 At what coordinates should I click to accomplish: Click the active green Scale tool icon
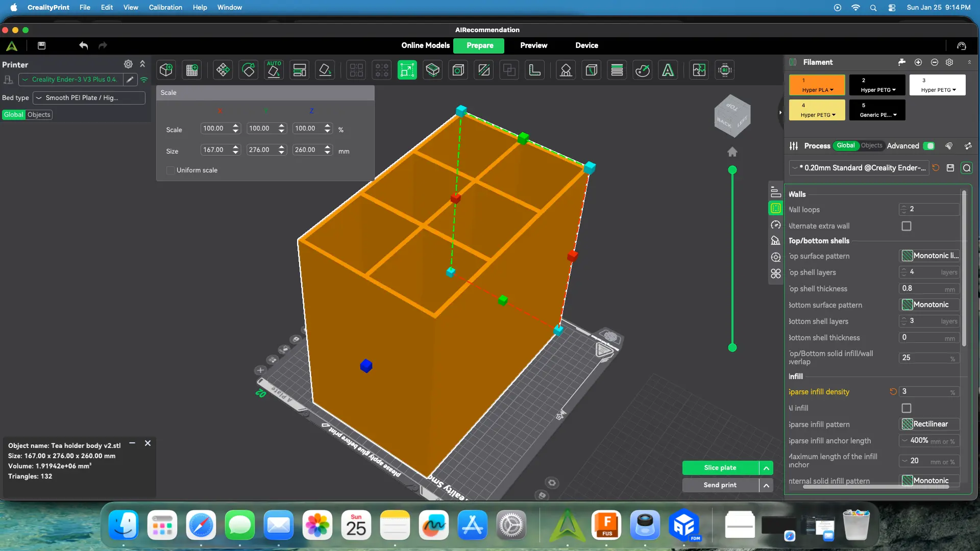click(x=407, y=70)
